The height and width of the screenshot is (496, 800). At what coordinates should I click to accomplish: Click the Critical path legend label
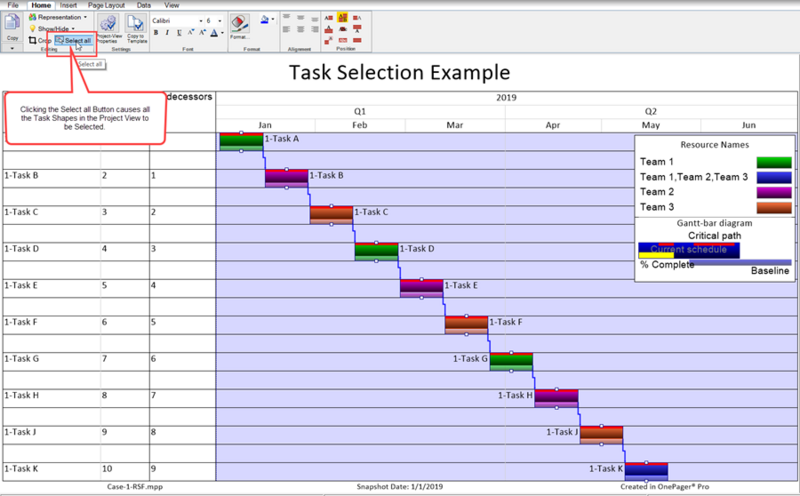point(714,236)
